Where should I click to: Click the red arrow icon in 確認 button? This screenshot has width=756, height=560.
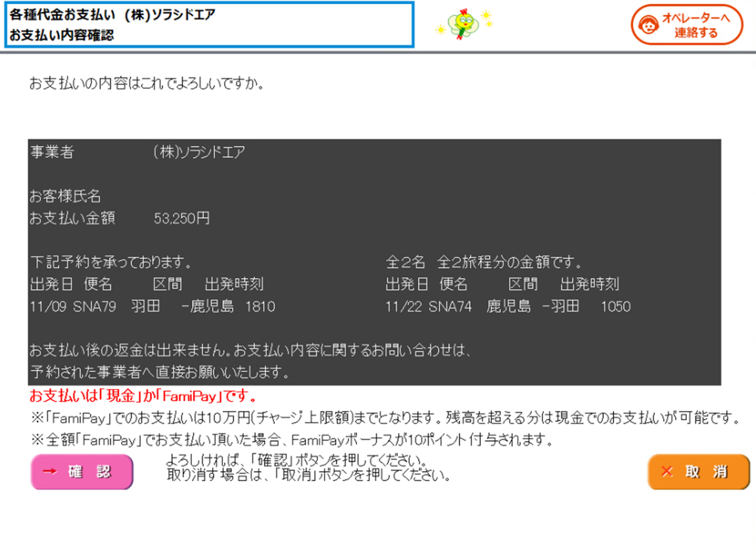pos(51,472)
